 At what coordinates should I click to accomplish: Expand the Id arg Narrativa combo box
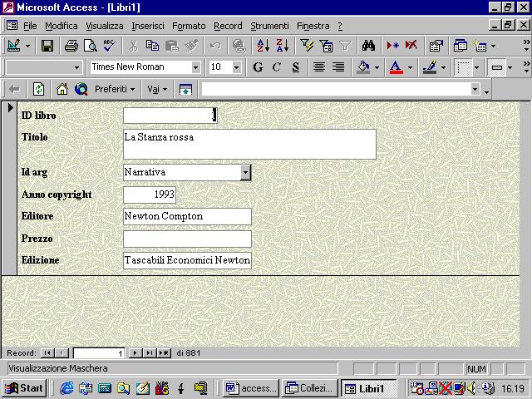pos(246,172)
